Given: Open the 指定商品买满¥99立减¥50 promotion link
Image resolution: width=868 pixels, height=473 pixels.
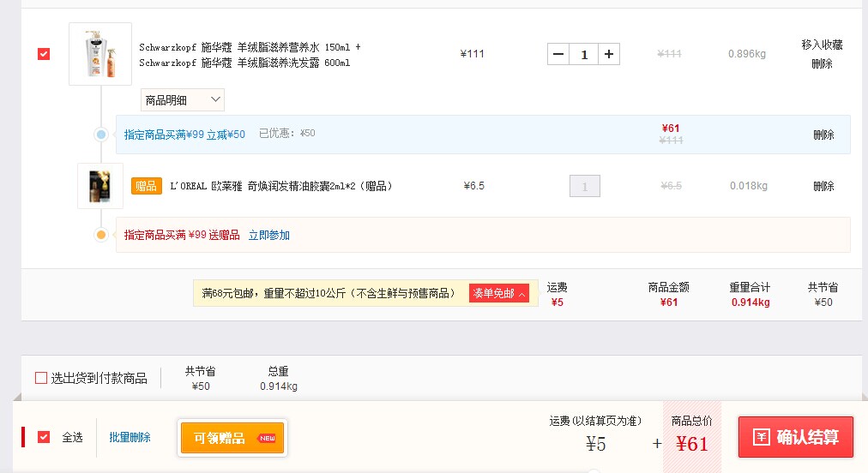Looking at the screenshot, I should (x=184, y=135).
